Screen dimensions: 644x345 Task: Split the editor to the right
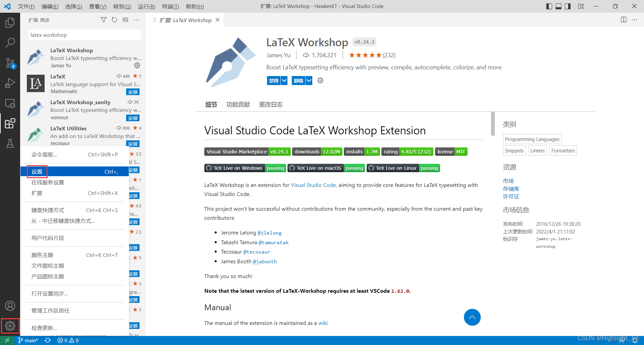tap(624, 20)
